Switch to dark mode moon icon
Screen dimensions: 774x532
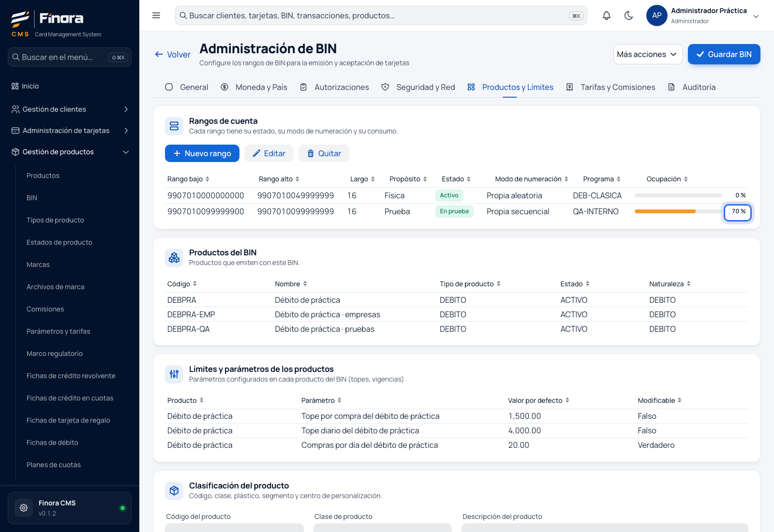629,15
